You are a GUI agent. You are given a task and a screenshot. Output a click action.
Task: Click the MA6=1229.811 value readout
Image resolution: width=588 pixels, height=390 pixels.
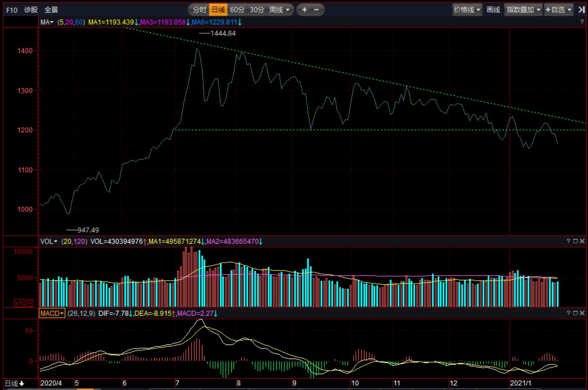pos(216,22)
